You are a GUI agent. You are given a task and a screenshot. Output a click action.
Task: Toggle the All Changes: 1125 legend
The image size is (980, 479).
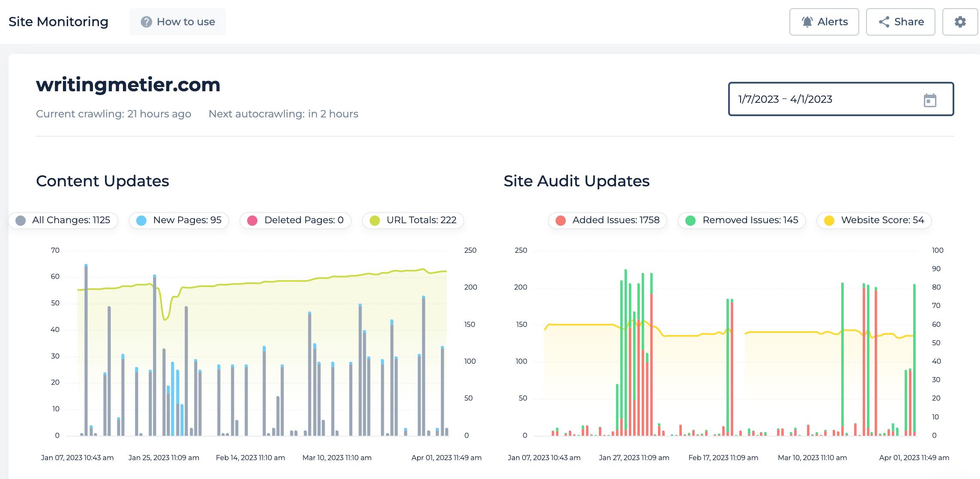coord(63,220)
